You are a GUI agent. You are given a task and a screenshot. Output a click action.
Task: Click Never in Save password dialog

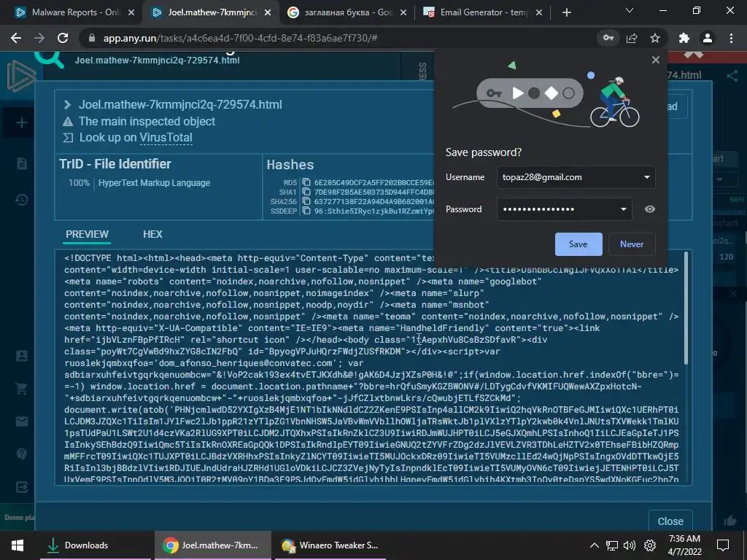(x=632, y=244)
